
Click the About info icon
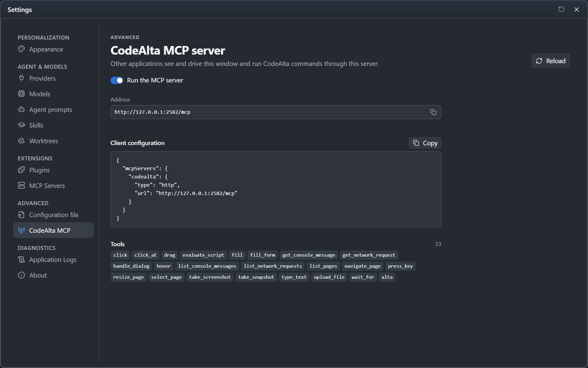(21, 275)
